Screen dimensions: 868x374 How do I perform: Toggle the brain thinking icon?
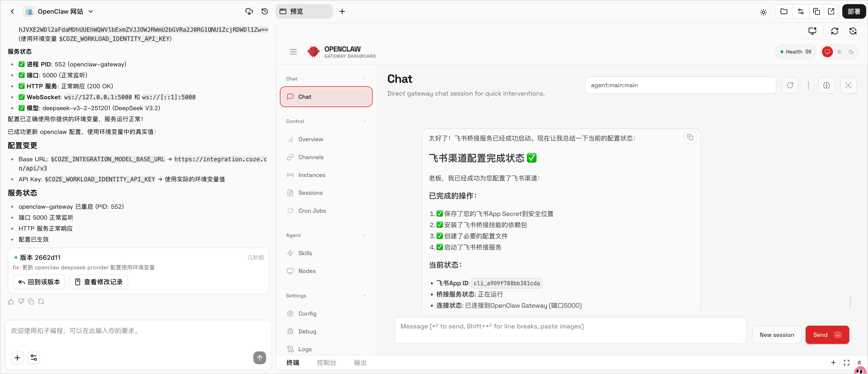(x=826, y=85)
